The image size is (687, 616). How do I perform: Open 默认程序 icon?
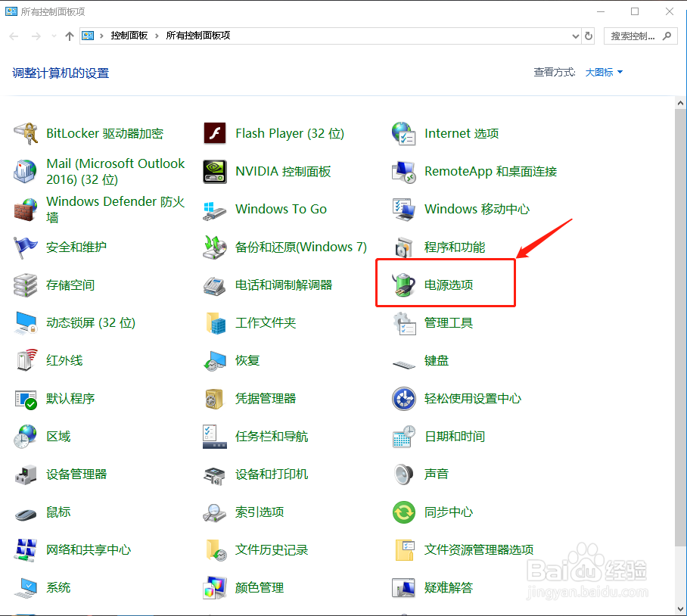[x=26, y=399]
